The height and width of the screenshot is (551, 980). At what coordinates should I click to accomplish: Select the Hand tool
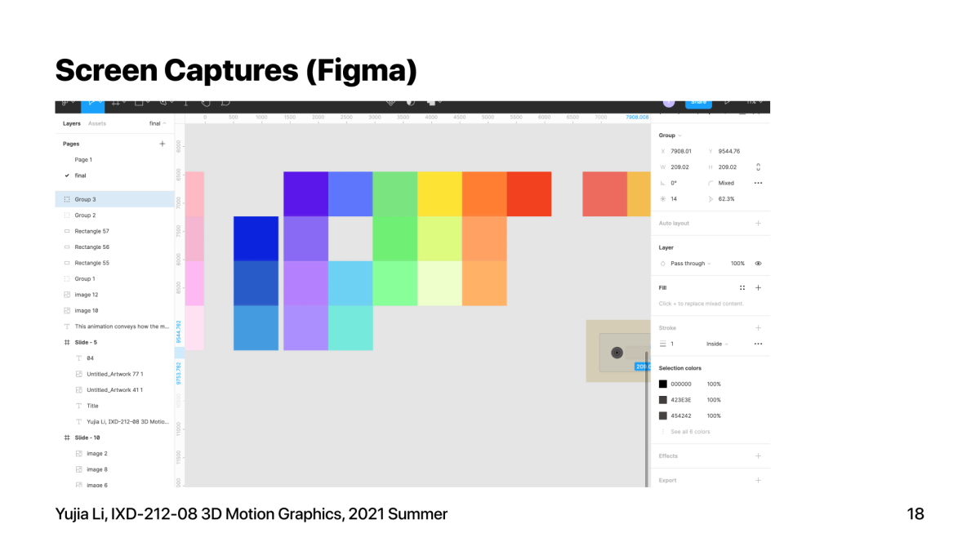(206, 104)
